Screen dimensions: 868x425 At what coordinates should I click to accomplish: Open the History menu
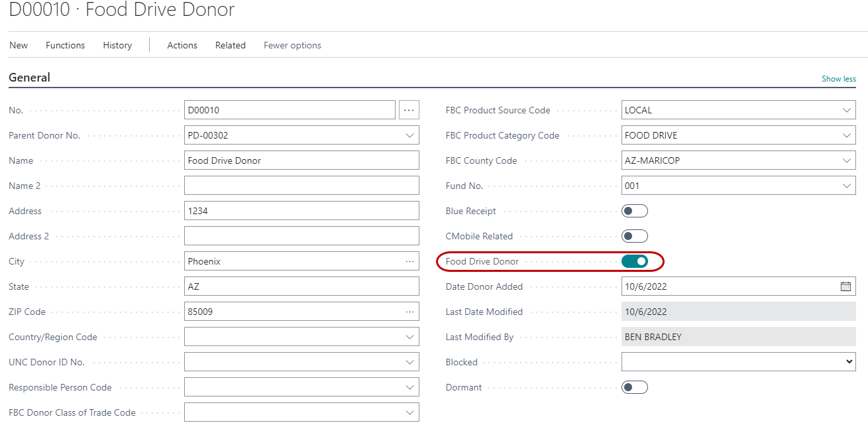117,45
